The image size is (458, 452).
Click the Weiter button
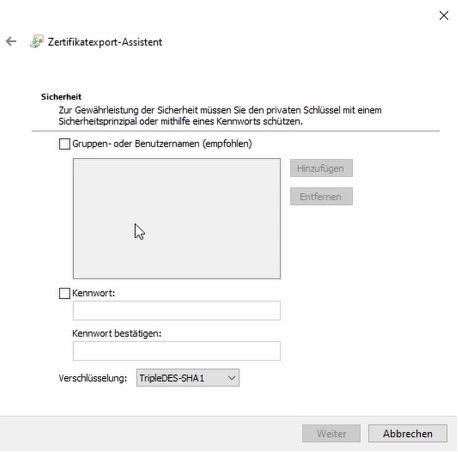(331, 433)
